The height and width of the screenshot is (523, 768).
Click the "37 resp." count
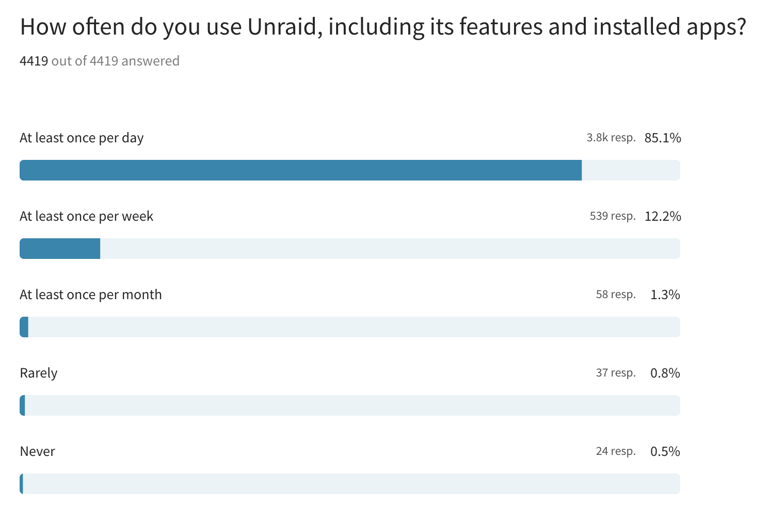pos(616,373)
